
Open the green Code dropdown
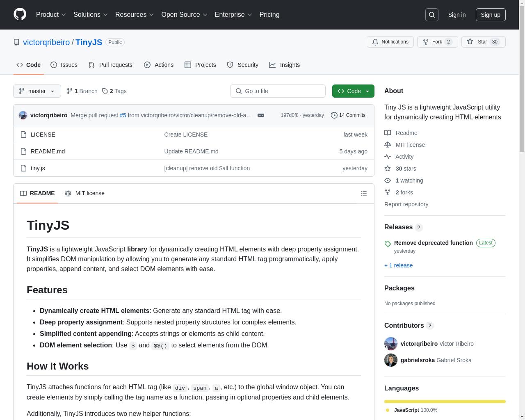click(x=353, y=91)
